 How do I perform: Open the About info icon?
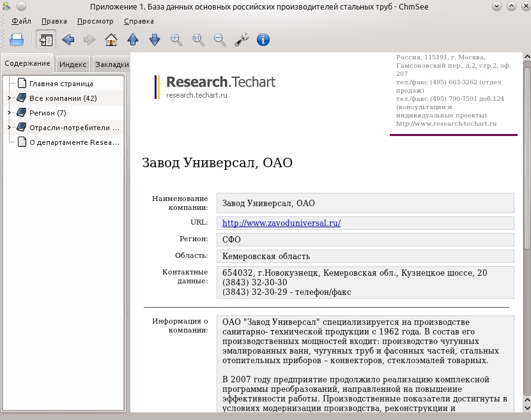click(263, 40)
